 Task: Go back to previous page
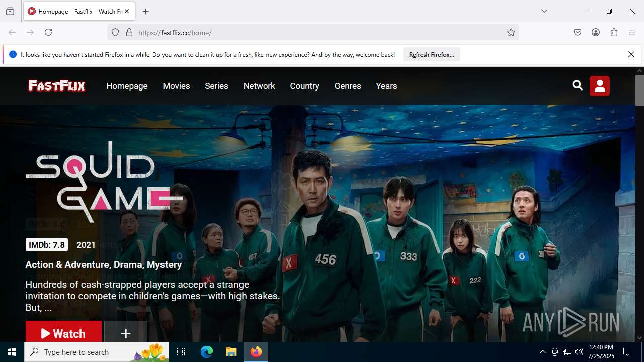pos(12,32)
